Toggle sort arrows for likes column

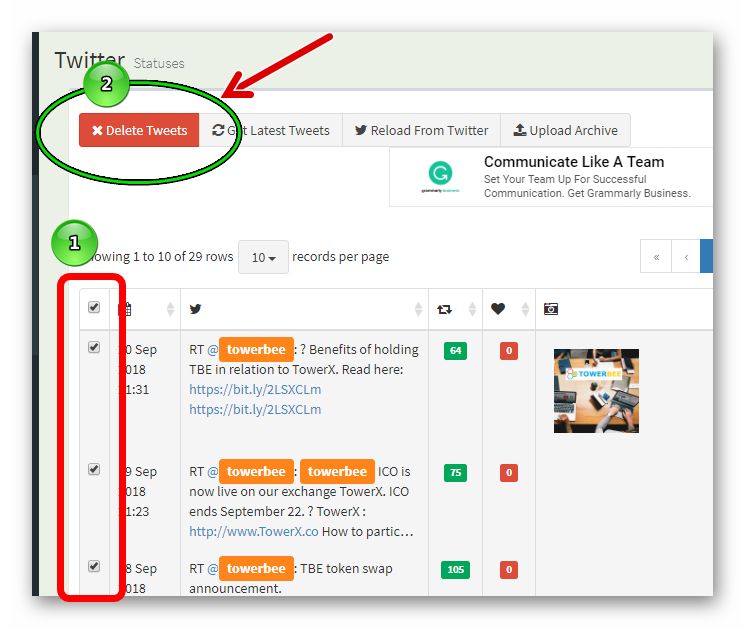525,309
